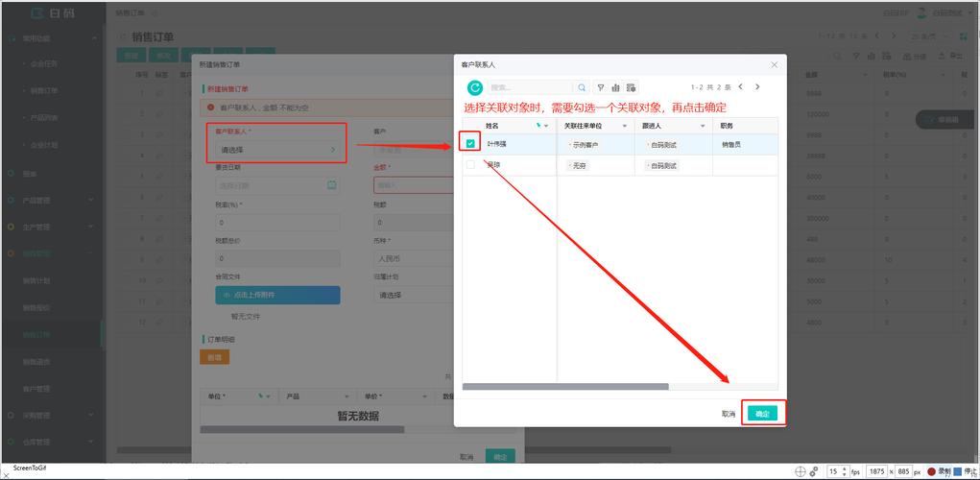The image size is (980, 480).
Task: Click the 税率(%) input field
Action: tap(277, 223)
